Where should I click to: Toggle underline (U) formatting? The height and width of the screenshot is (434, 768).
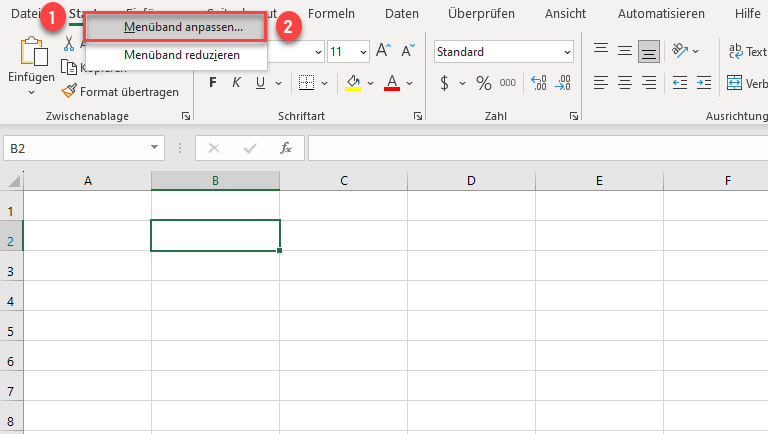(x=260, y=83)
